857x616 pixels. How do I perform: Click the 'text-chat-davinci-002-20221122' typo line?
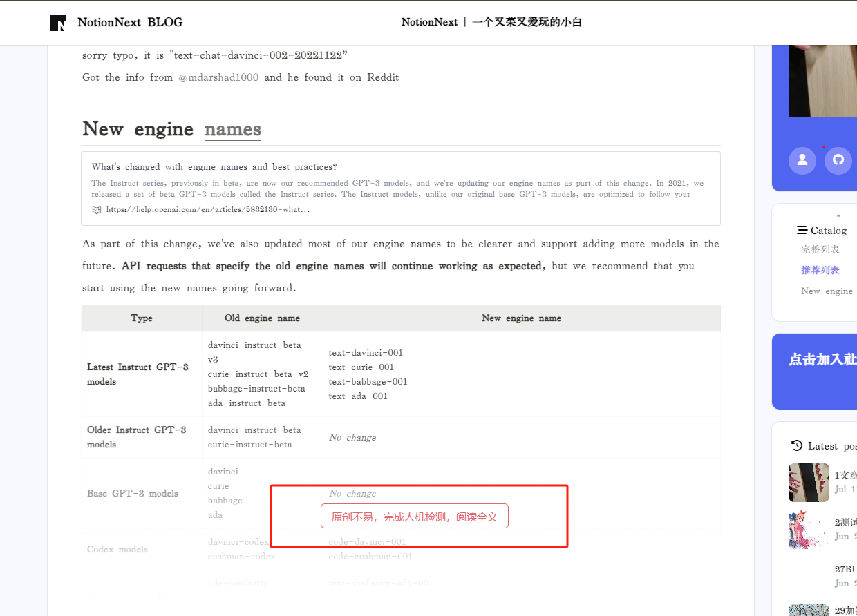click(215, 55)
